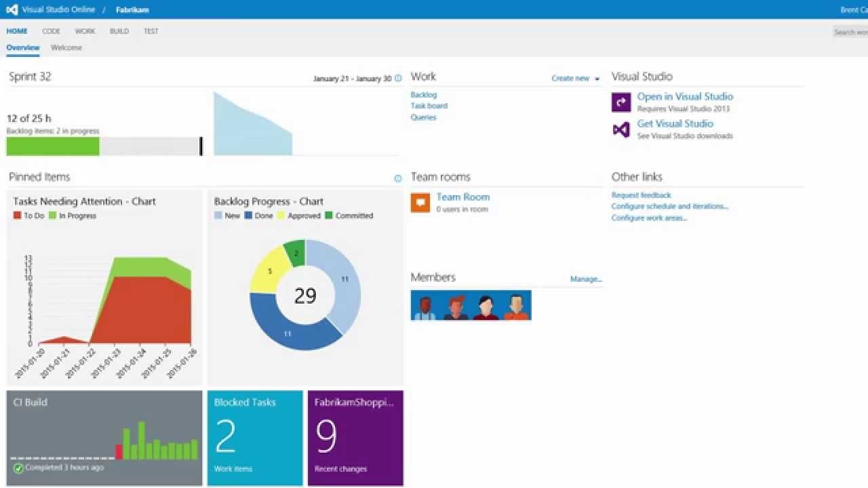
Task: Select the fourth member avatar
Action: tap(516, 306)
